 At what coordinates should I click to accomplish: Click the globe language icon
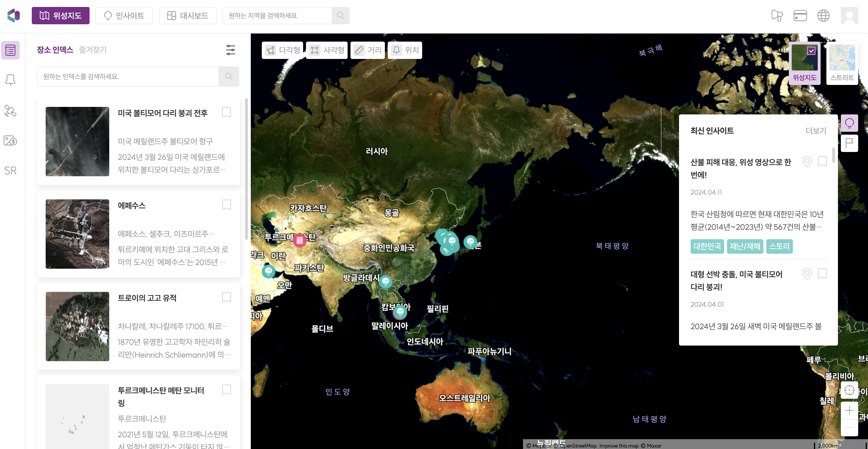(823, 16)
